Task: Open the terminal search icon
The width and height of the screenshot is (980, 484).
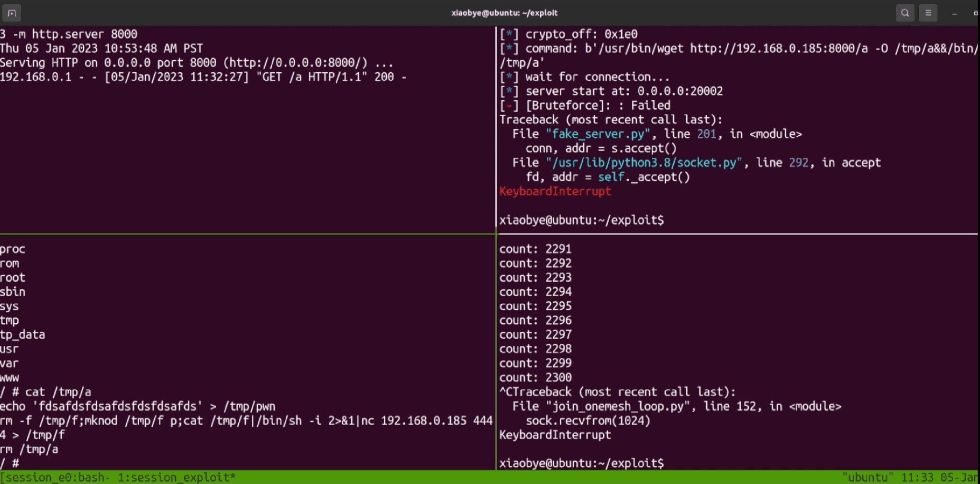Action: 905,13
